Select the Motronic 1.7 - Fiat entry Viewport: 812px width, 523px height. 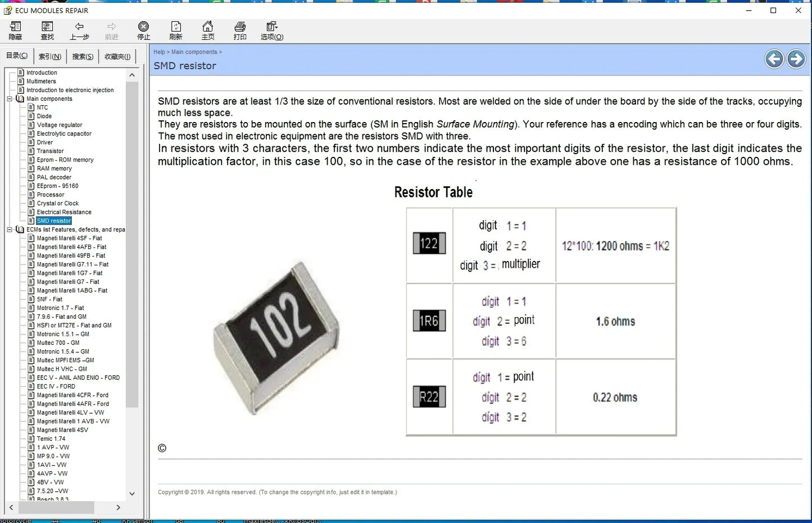60,308
